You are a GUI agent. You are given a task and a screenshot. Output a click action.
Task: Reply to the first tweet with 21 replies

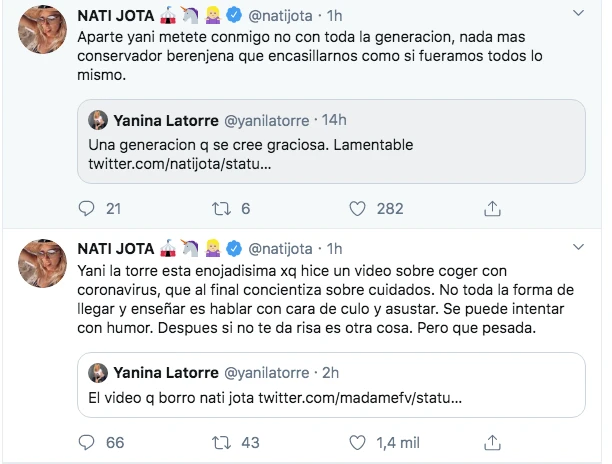point(87,208)
